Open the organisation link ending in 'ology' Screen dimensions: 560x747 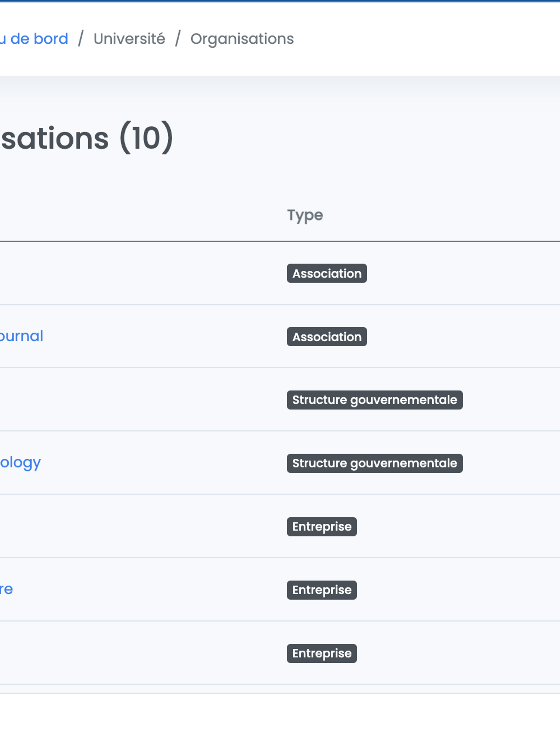click(20, 463)
